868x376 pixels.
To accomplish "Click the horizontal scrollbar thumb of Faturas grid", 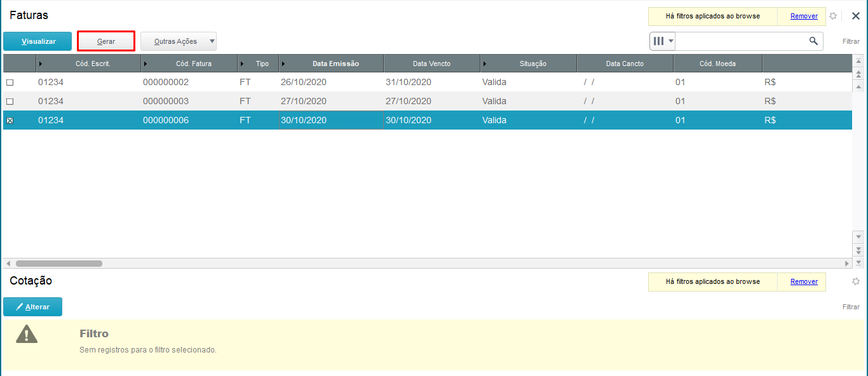I will (58, 263).
